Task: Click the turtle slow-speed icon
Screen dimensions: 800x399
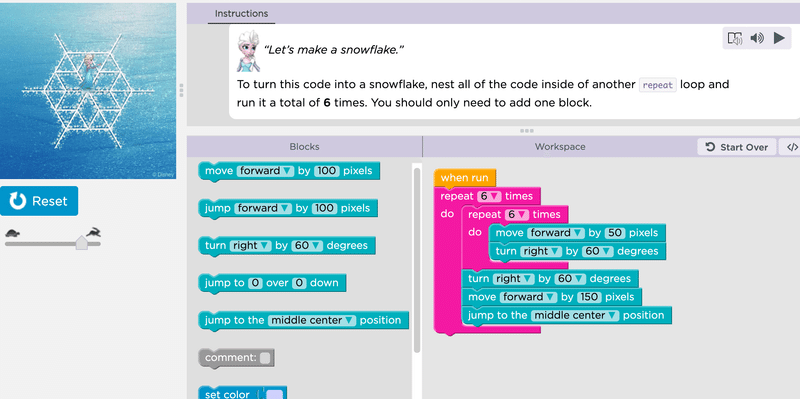Action: click(13, 234)
